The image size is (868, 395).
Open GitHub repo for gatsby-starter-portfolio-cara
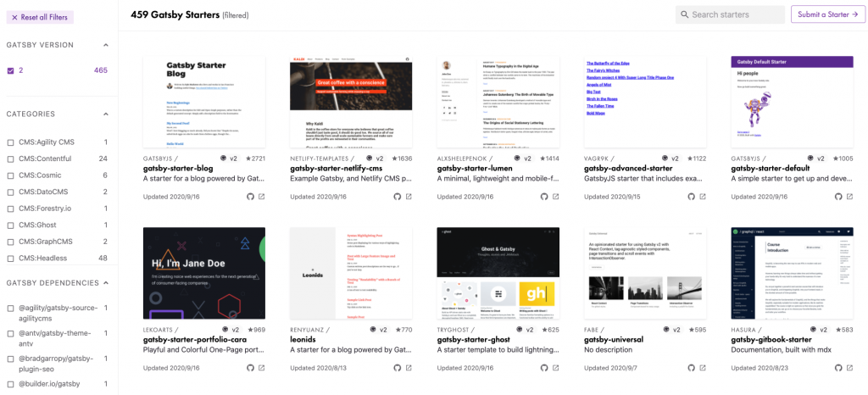tap(250, 367)
